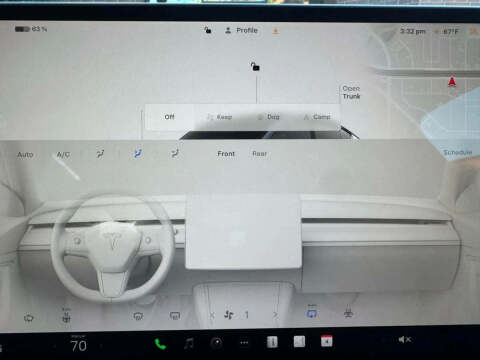
Task: Toggle the heated steering wheel icon
Action: coord(29,318)
